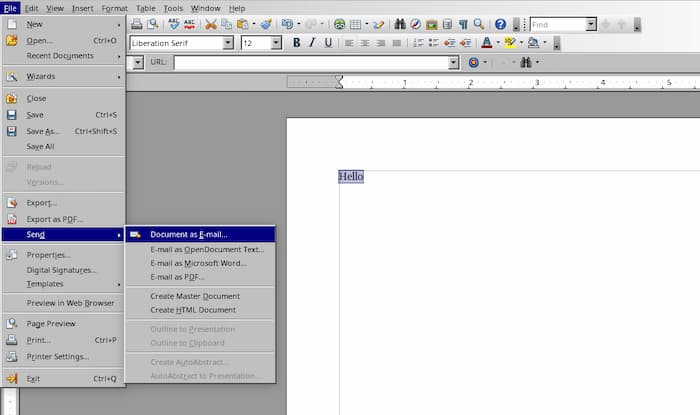Image resolution: width=700 pixels, height=415 pixels.
Task: Click inside the URL input field
Action: 300,62
